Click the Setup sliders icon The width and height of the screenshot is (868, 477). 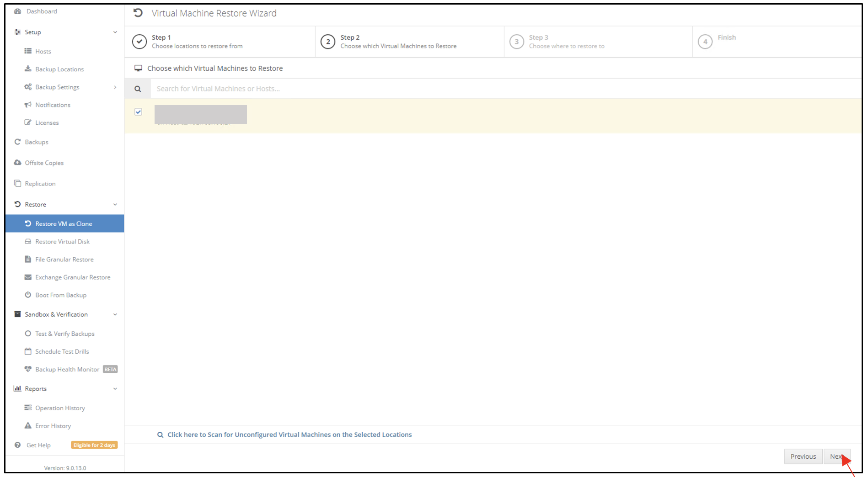(x=18, y=32)
